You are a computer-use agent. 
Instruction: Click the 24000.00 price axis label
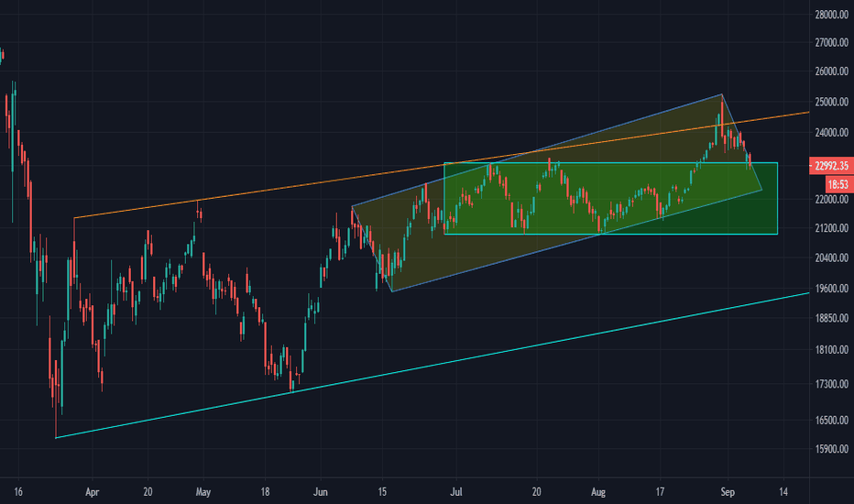(831, 132)
